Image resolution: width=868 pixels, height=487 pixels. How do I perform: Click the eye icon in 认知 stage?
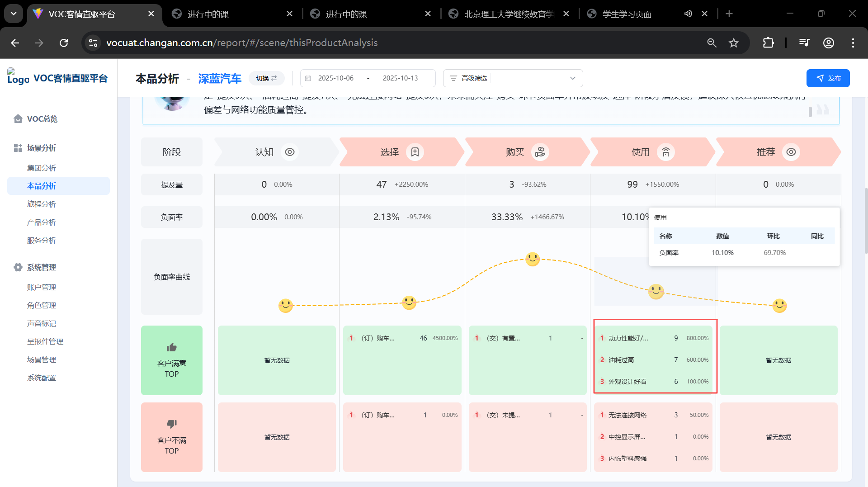pos(290,152)
